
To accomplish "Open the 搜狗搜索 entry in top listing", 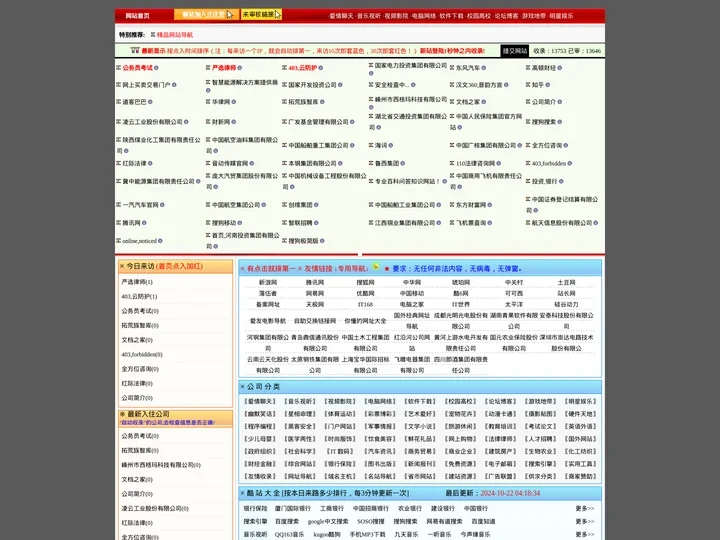I will coord(544,122).
